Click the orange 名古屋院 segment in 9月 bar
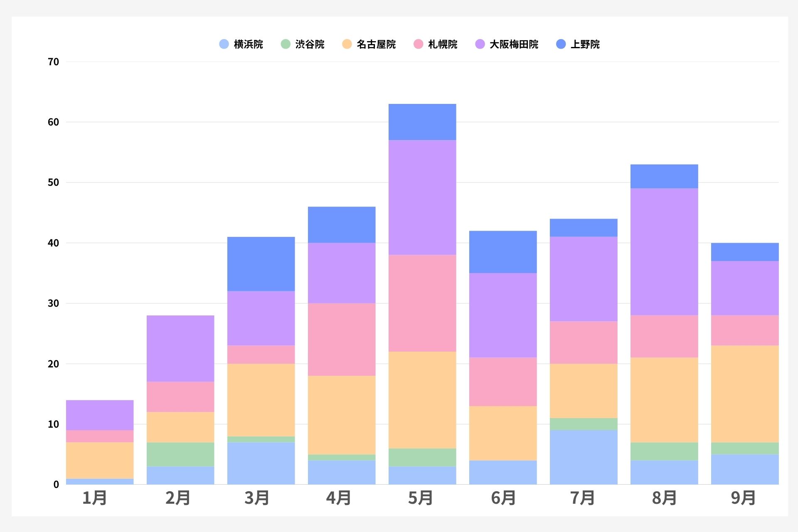The height and width of the screenshot is (532, 798). click(x=745, y=394)
